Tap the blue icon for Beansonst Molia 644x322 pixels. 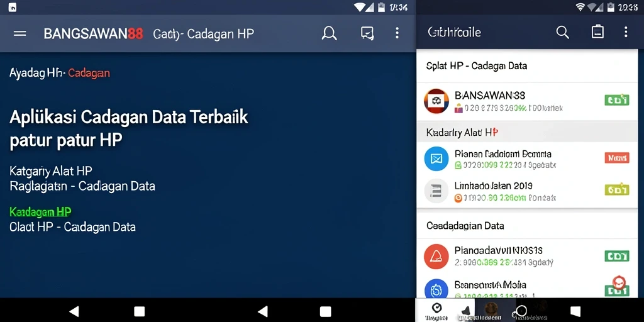436,289
